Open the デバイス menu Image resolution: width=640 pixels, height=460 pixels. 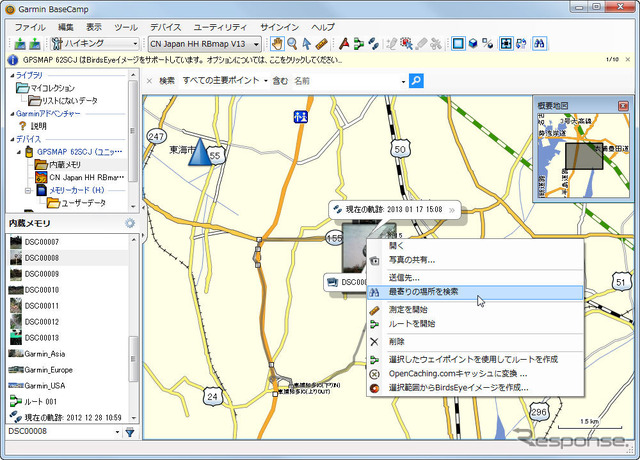(165, 27)
